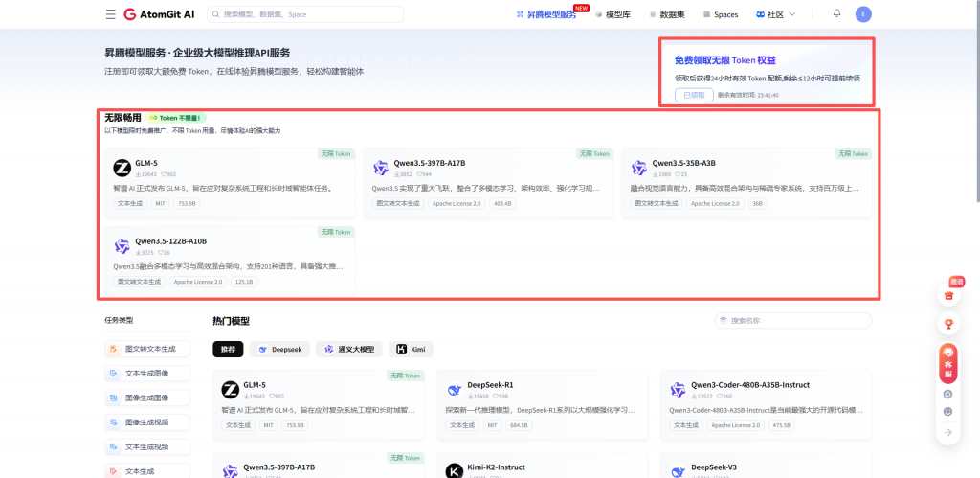This screenshot has width=980, height=478.
Task: Click the Qwen3.5-122B-A10B model logo
Action: [x=122, y=246]
